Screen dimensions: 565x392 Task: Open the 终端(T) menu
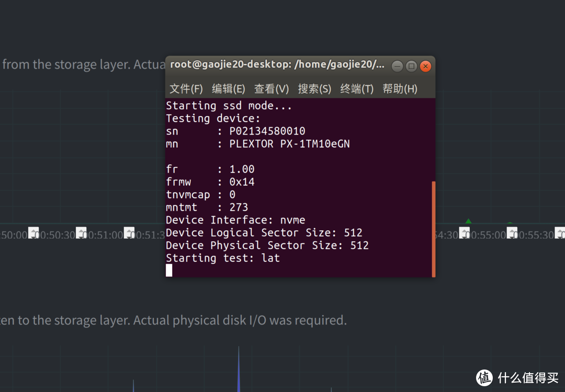(357, 89)
